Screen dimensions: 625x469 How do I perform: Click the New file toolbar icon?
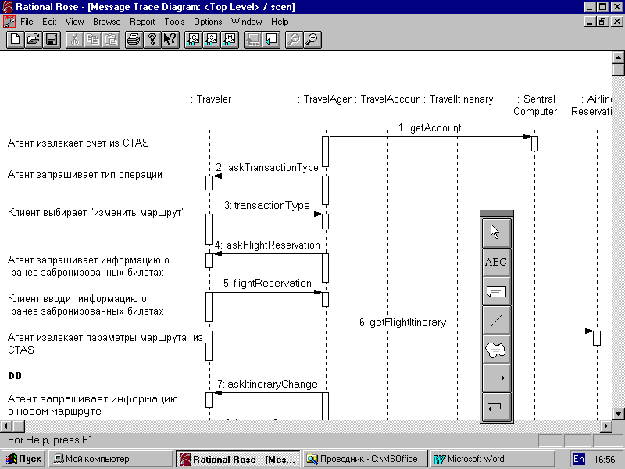pos(15,40)
